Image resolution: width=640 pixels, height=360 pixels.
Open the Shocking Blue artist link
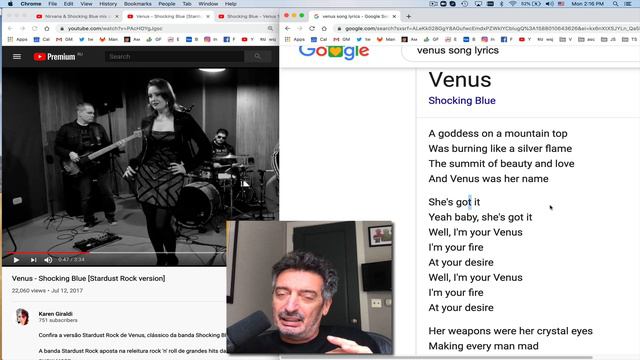[x=462, y=100]
